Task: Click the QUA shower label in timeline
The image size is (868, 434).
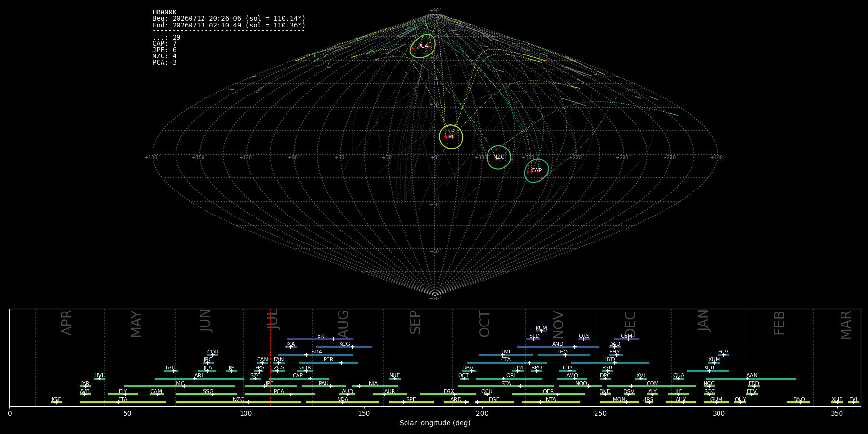Action: (678, 376)
